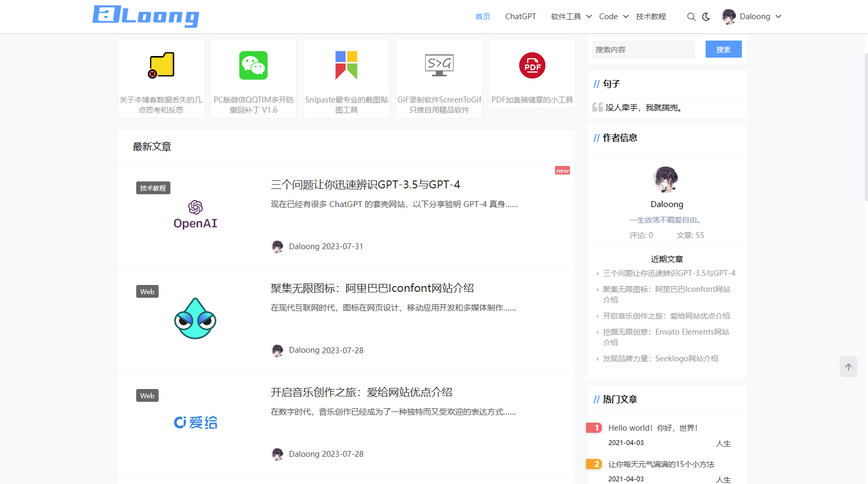Viewport: 868px width, 484px height.
Task: Open recent post 开启音乐创作之旅 in sidebar
Action: pyautogui.click(x=667, y=316)
